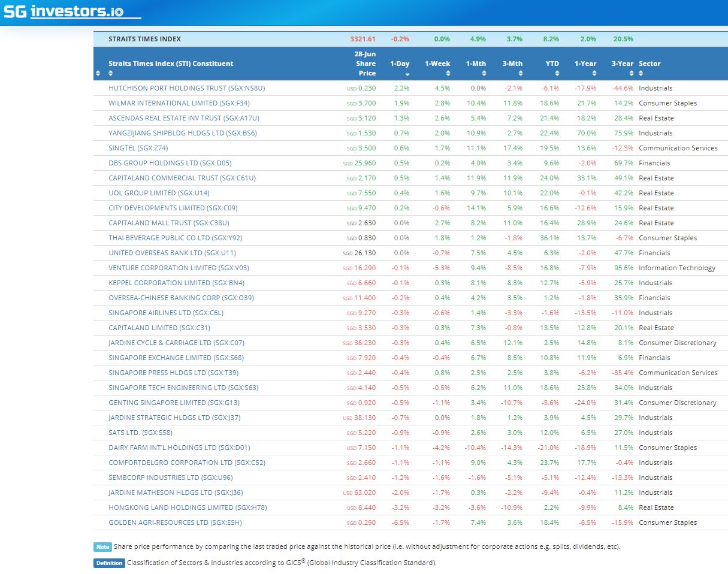Click the sort arrows under the 1-Week header

click(x=448, y=74)
